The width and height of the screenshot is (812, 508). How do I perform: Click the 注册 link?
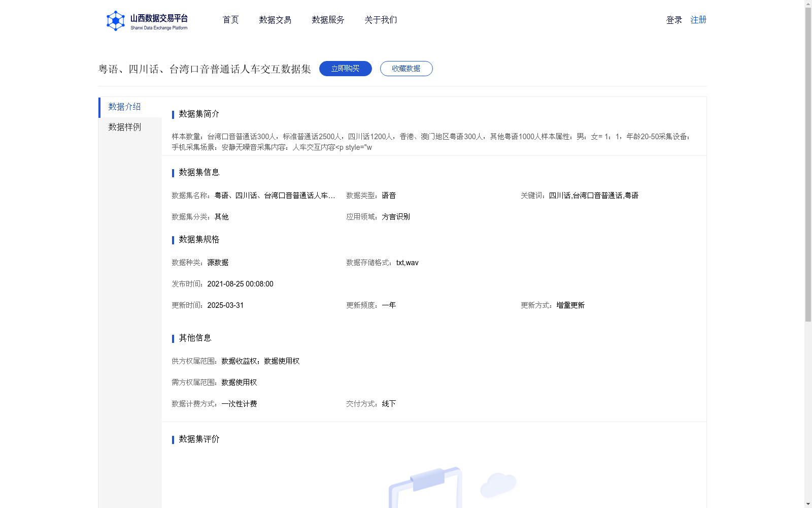(x=698, y=20)
